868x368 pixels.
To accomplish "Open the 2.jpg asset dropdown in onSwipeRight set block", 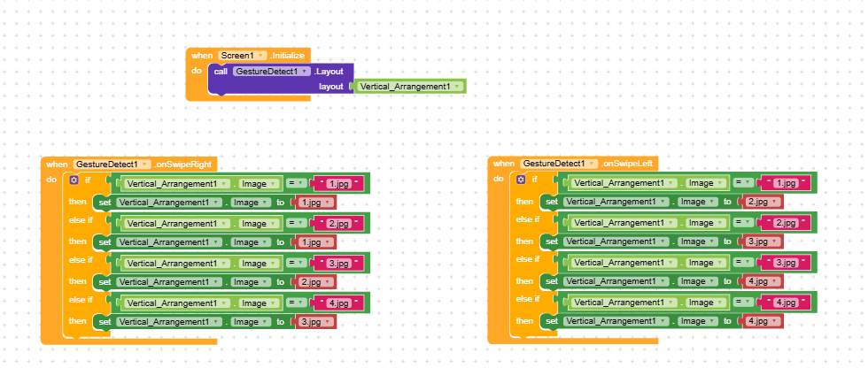I will click(x=316, y=282).
